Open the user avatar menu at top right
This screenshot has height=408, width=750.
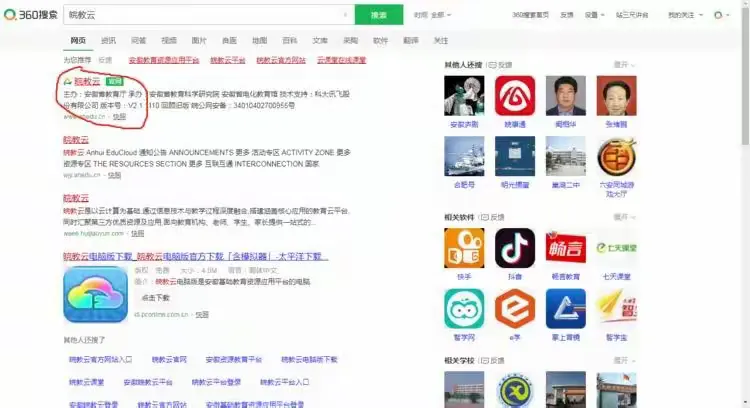(721, 15)
